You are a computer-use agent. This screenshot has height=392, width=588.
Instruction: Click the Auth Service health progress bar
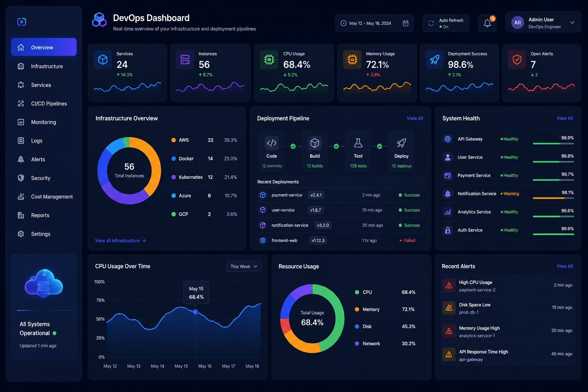coord(553,234)
